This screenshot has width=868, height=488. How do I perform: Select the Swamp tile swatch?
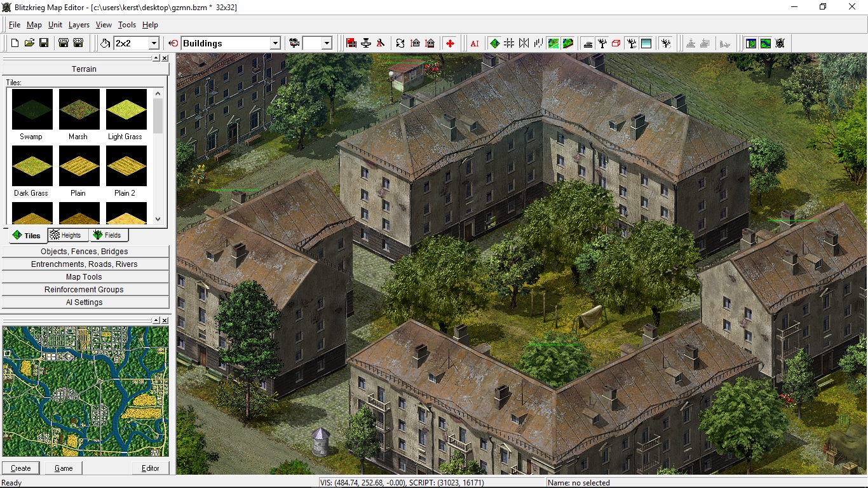32,109
